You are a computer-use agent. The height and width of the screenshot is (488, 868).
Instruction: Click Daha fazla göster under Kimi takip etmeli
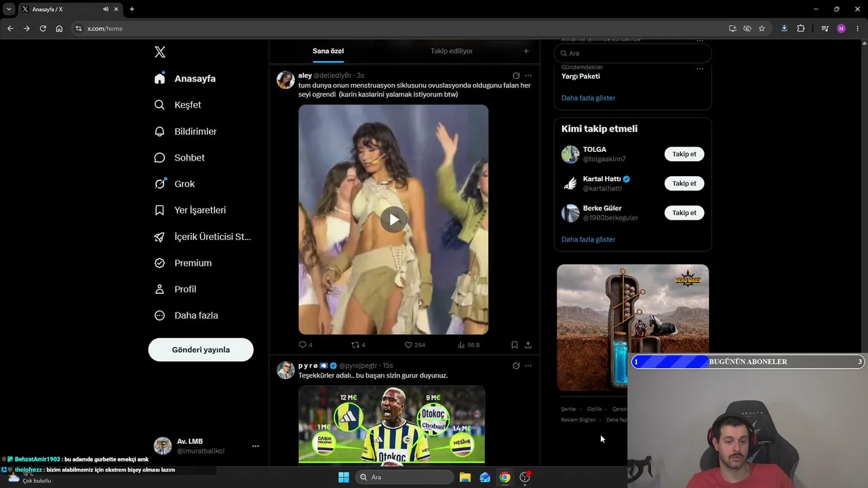tap(589, 239)
